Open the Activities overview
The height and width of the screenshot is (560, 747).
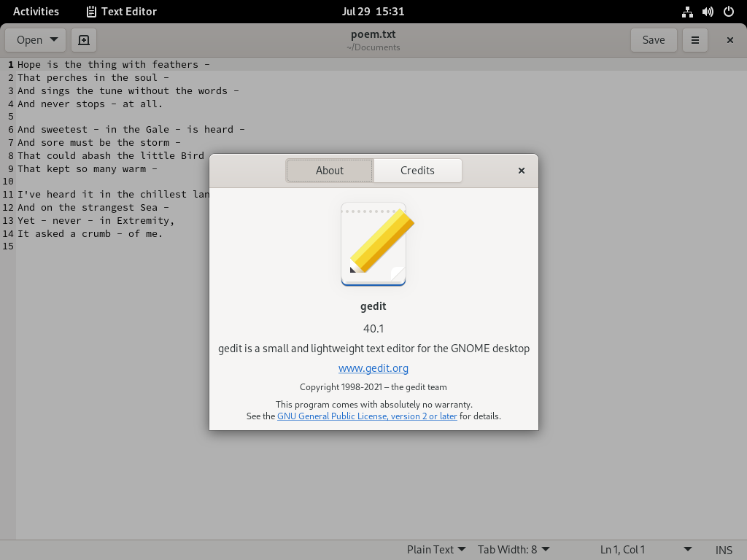coord(36,12)
